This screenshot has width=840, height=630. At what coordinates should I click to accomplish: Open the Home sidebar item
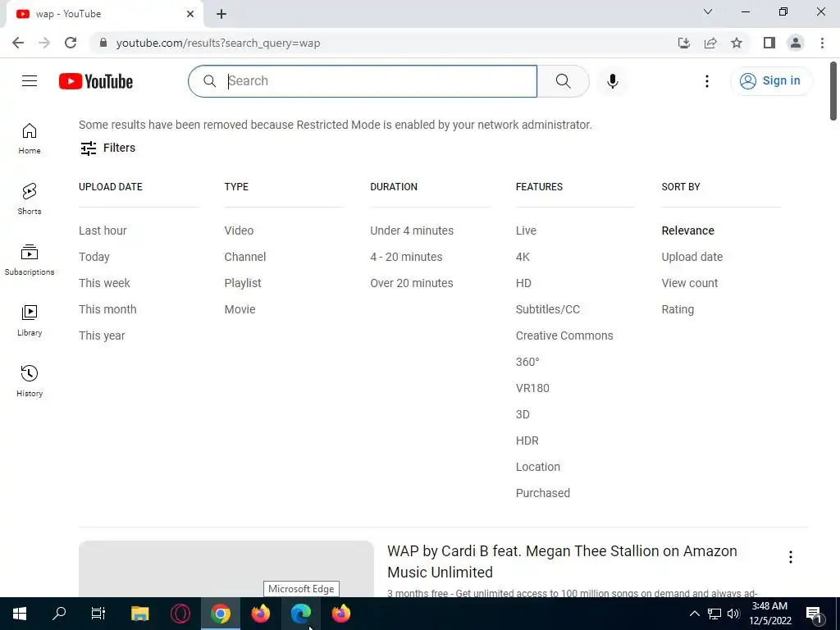tap(30, 138)
